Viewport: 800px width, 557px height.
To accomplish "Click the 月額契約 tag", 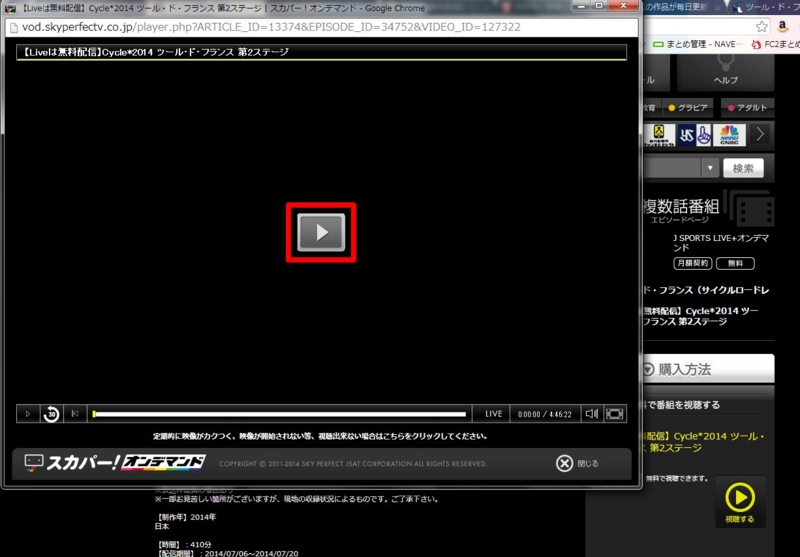I will pyautogui.click(x=692, y=263).
